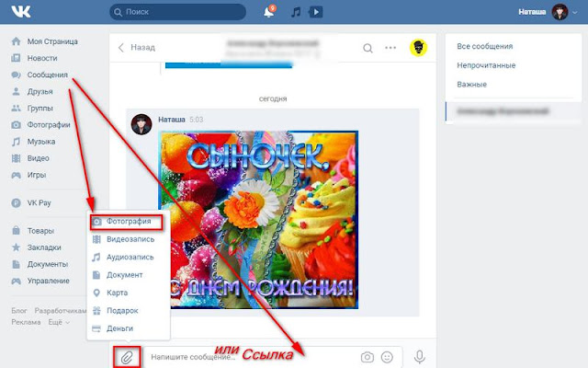588x368 pixels.
Task: Click the Видео film icon in sidebar
Action: [16, 158]
